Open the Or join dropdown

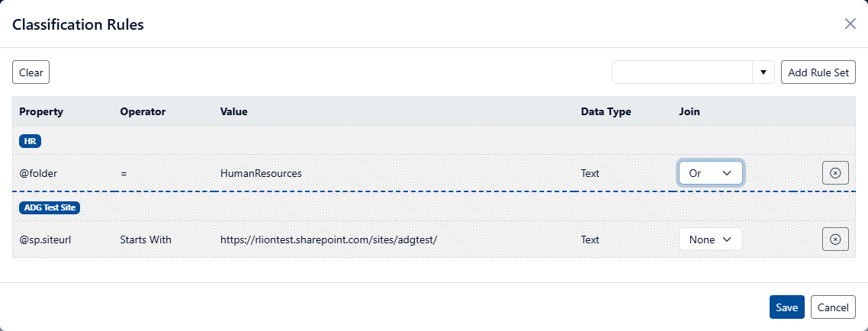[x=710, y=173]
